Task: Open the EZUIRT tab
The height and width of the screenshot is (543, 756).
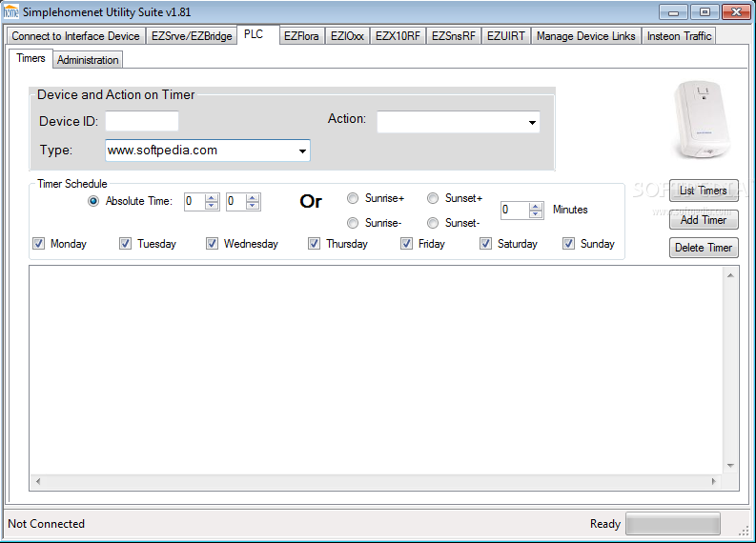Action: pos(506,36)
